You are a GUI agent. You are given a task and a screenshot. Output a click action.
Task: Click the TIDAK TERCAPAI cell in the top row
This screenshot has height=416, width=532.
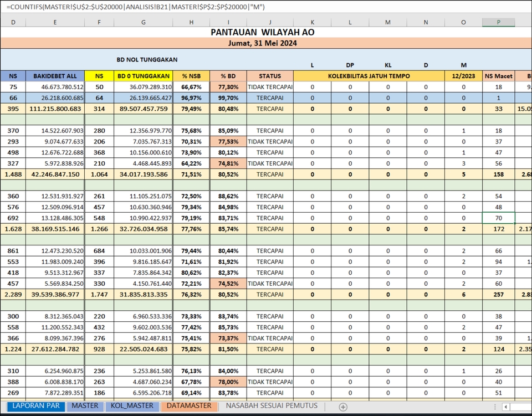[x=270, y=87]
